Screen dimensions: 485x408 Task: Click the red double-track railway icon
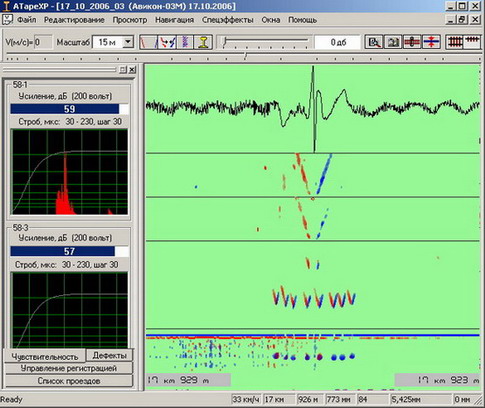pos(455,42)
